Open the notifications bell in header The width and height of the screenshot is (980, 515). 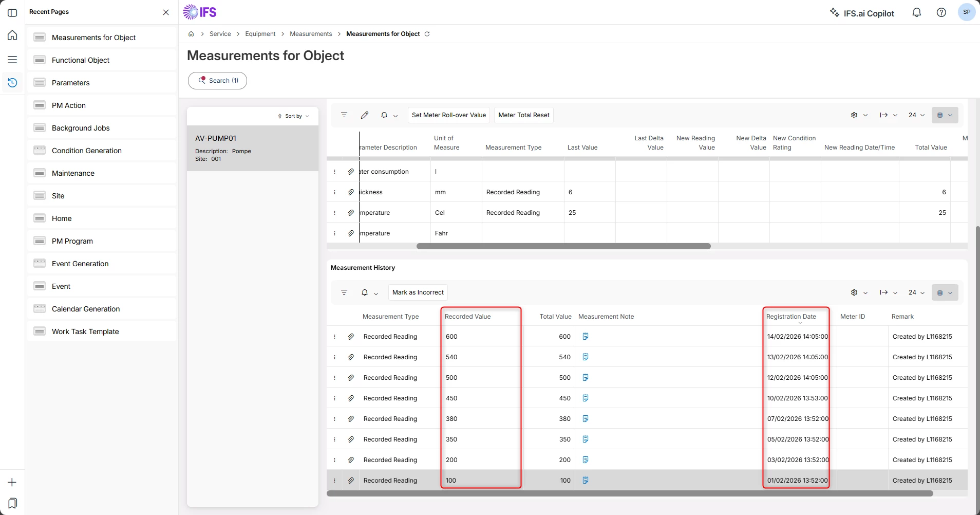point(916,13)
